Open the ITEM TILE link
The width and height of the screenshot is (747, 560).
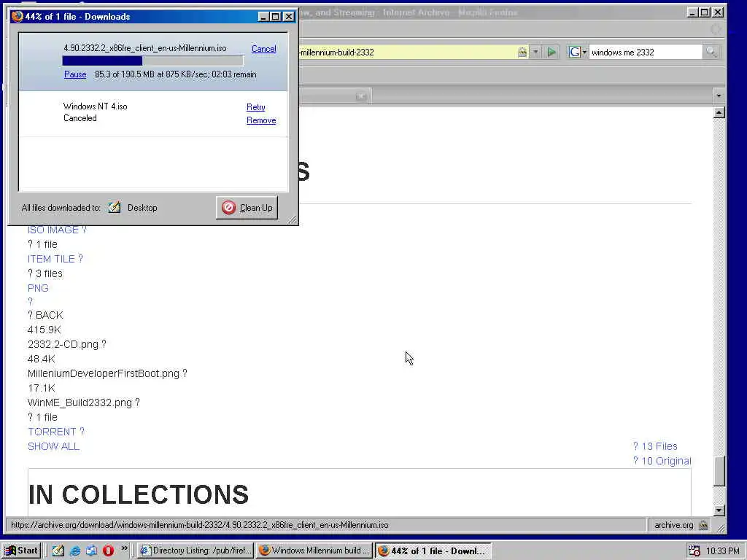pos(55,259)
